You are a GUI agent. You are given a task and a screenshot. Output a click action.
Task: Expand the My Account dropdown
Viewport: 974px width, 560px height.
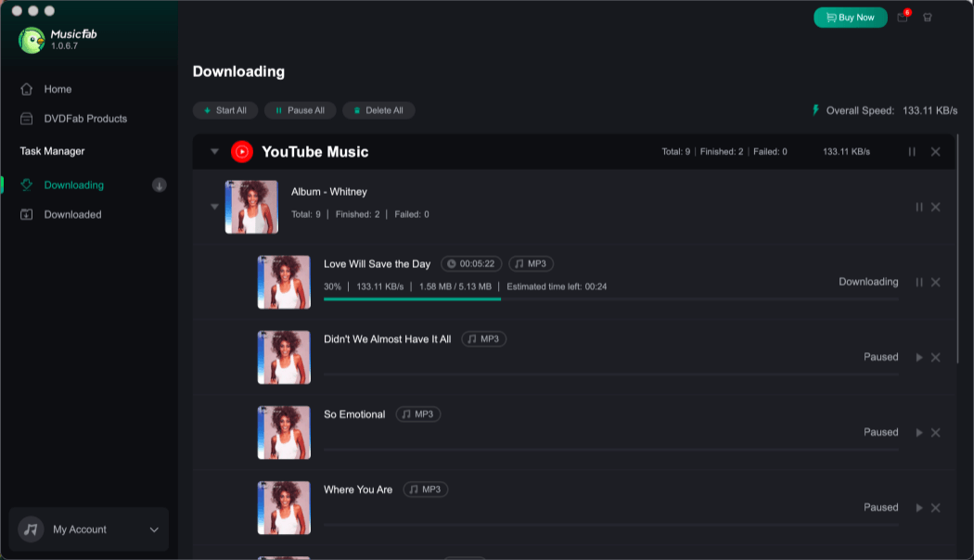click(154, 529)
